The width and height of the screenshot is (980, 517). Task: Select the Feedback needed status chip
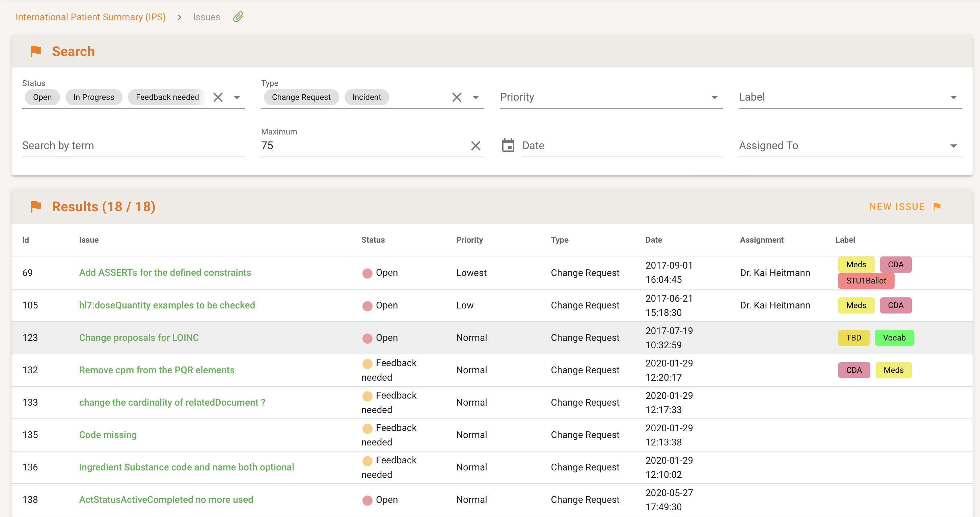[x=167, y=98]
